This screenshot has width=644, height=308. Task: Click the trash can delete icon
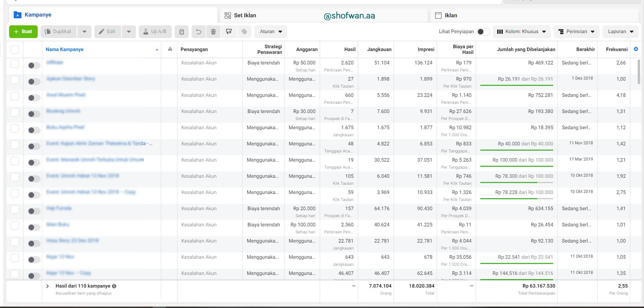(213, 32)
